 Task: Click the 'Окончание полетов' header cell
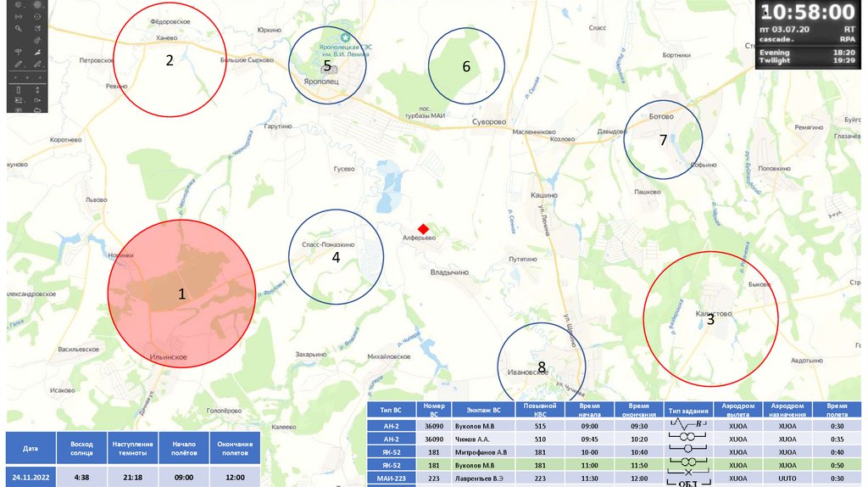(x=235, y=448)
